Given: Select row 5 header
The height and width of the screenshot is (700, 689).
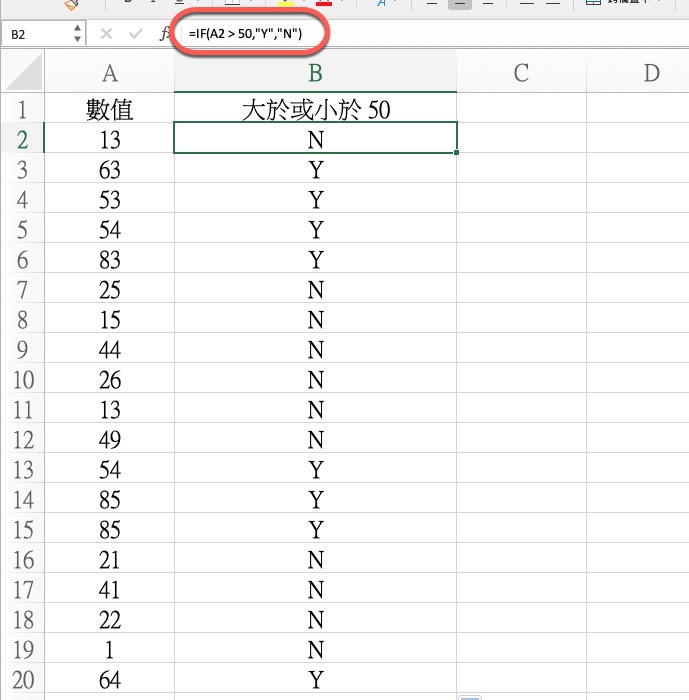Looking at the screenshot, I should point(22,229).
